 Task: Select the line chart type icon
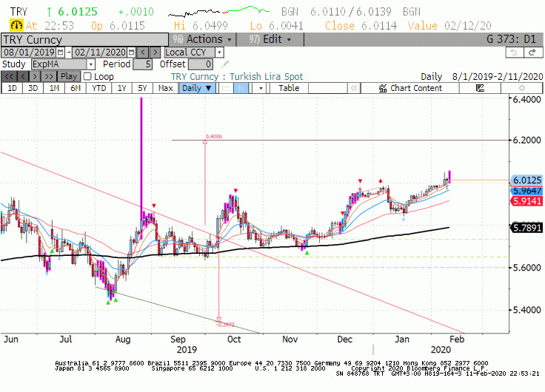pyautogui.click(x=227, y=88)
